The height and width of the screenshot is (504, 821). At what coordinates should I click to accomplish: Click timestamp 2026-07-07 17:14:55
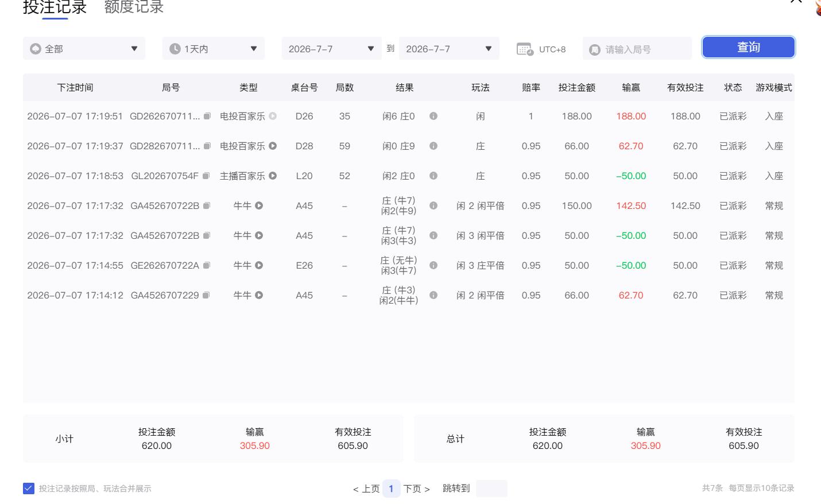point(75,265)
